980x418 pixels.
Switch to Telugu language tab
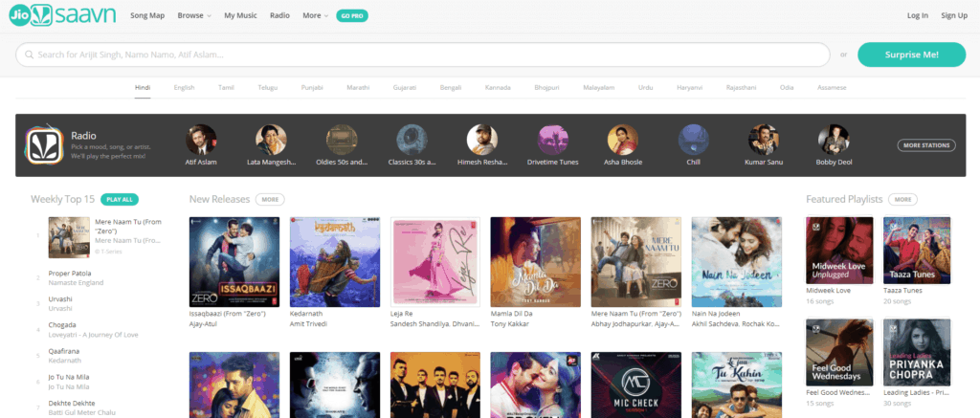(x=268, y=87)
